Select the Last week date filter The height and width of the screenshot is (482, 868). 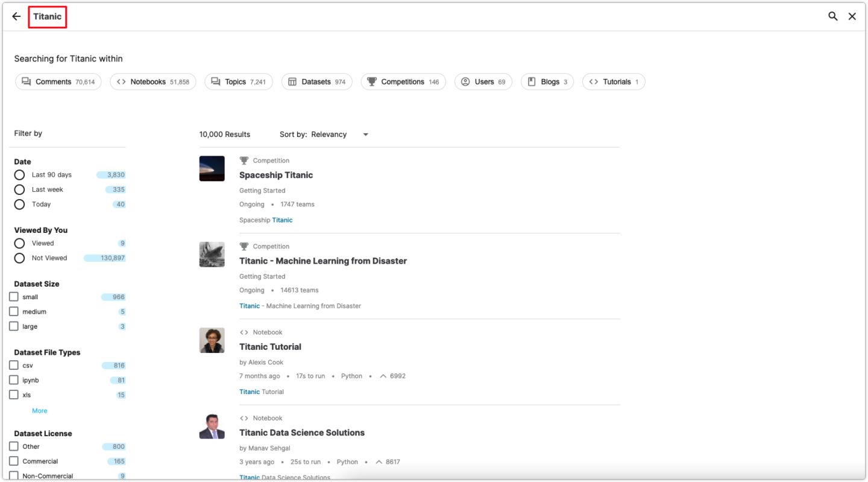point(19,189)
